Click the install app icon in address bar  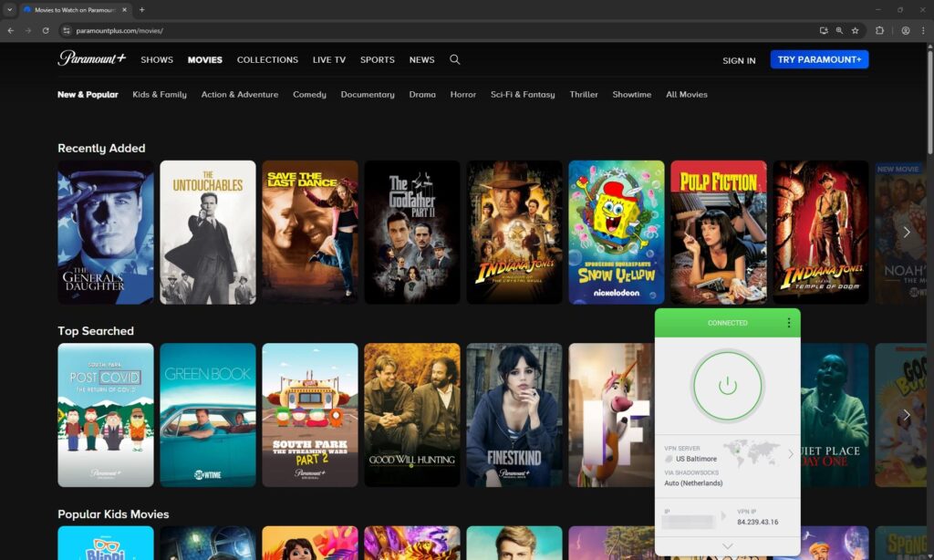824,30
